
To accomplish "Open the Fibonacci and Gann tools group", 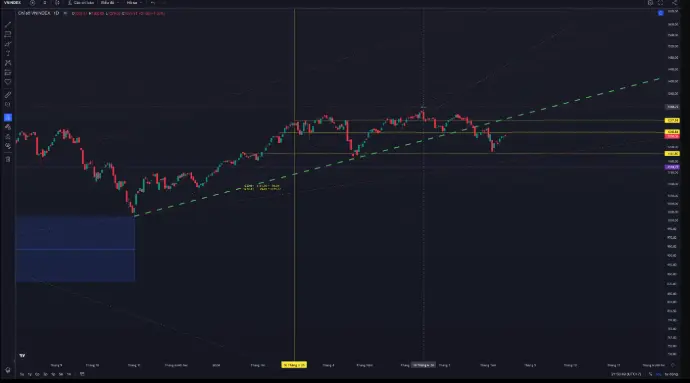I will tap(8, 34).
